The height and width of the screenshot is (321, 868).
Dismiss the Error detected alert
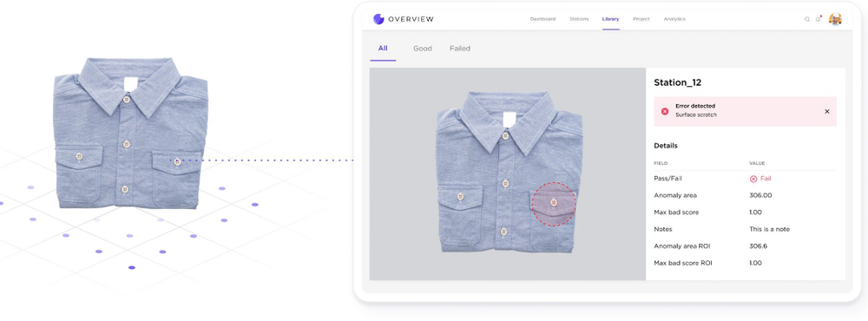pyautogui.click(x=827, y=111)
